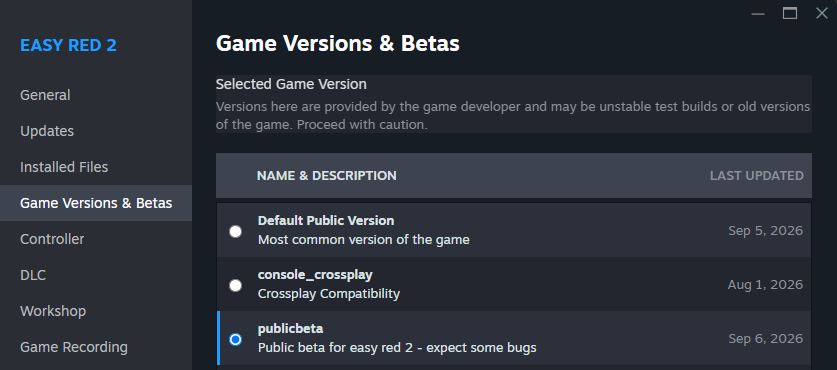Click the console_crossplay version name

(315, 275)
